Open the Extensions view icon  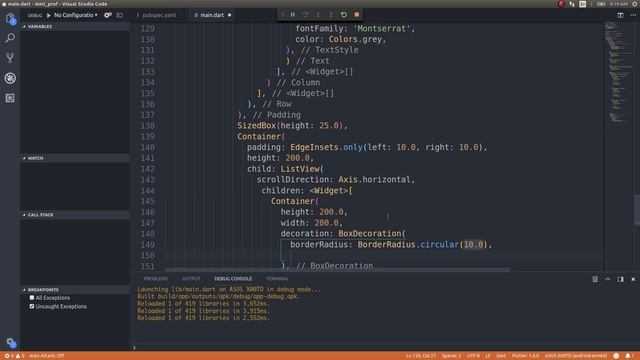pos(10,98)
